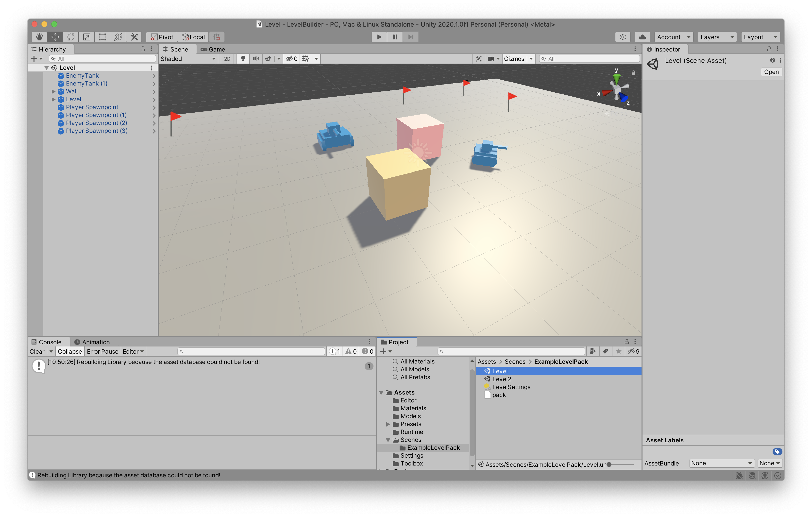Select the Rect Transform tool

click(x=102, y=37)
